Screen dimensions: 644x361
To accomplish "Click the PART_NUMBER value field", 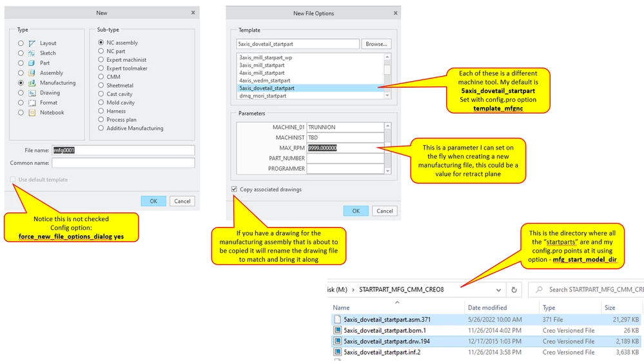I will point(345,158).
